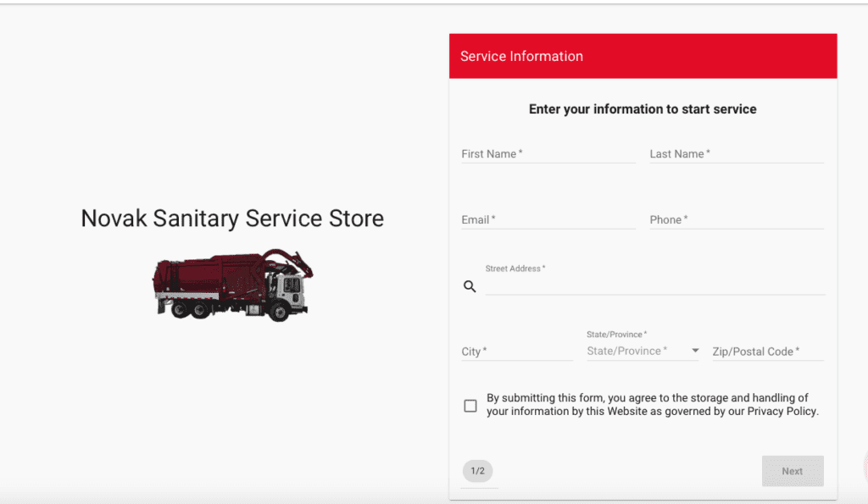Click the 1/2 step indicator chip
Screen dimensions: 868x504
[477, 471]
